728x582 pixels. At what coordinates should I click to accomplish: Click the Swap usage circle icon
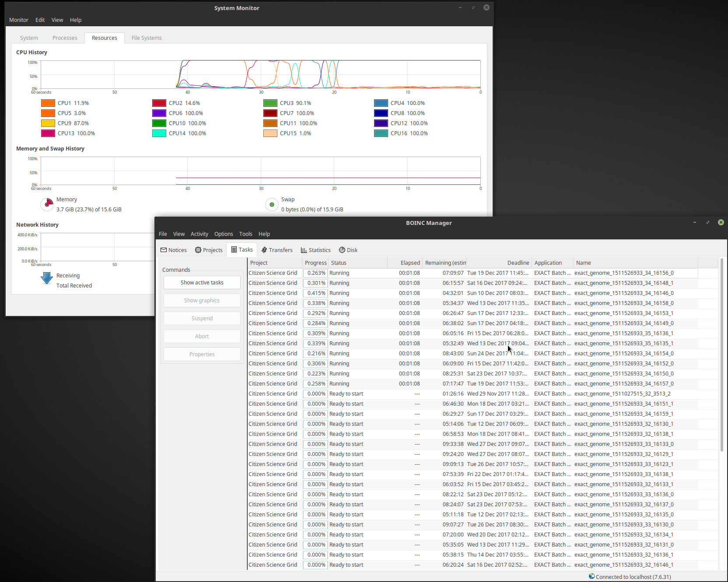pyautogui.click(x=272, y=204)
